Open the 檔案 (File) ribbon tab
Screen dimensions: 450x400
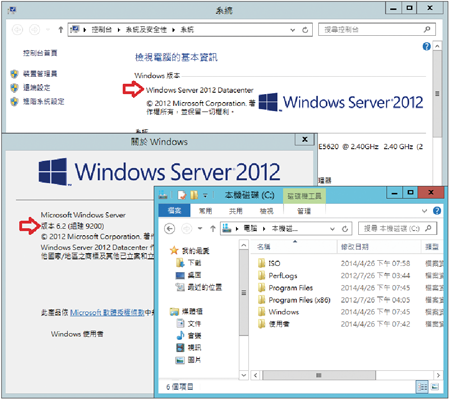coord(174,211)
